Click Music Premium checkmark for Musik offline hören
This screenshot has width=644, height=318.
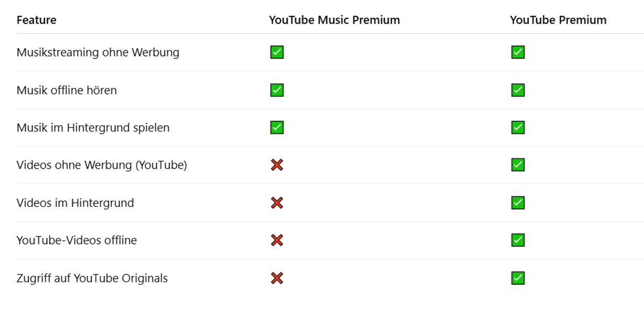[x=277, y=90]
